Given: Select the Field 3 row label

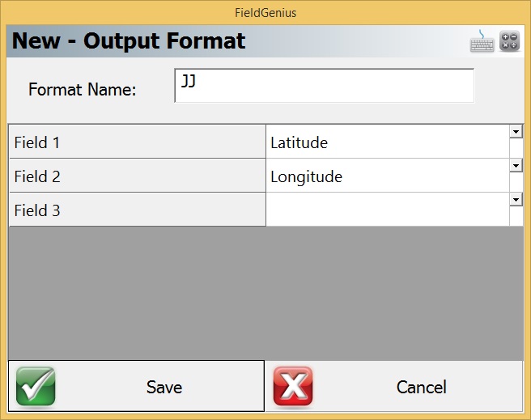Looking at the screenshot, I should 137,211.
